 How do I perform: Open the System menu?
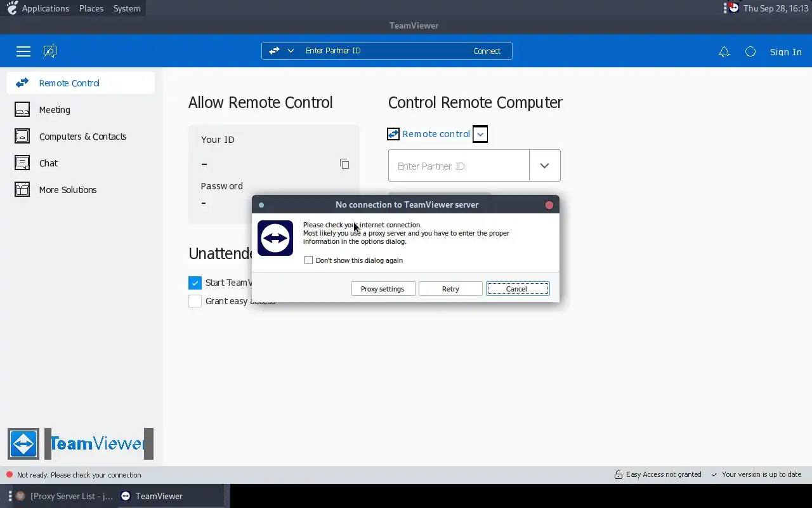(x=127, y=8)
